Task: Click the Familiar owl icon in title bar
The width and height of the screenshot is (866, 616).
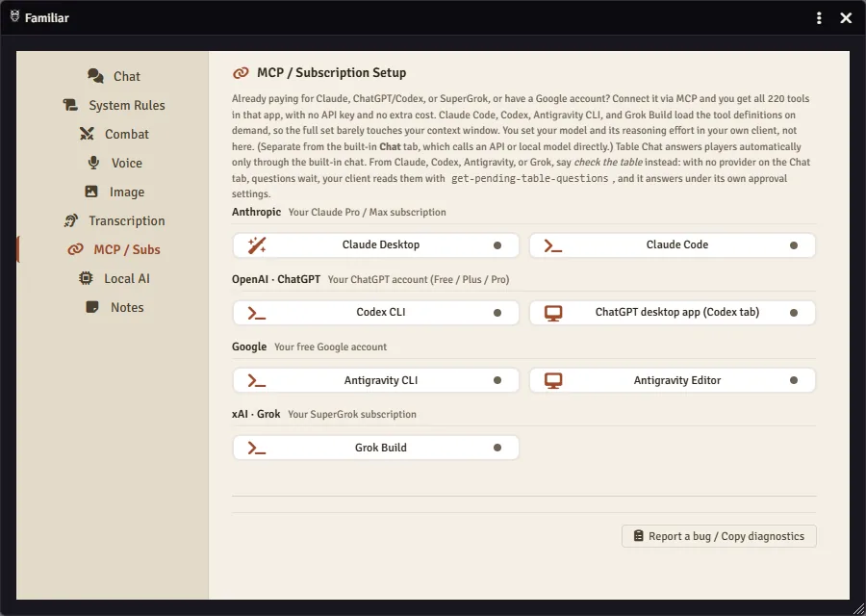Action: (14, 16)
